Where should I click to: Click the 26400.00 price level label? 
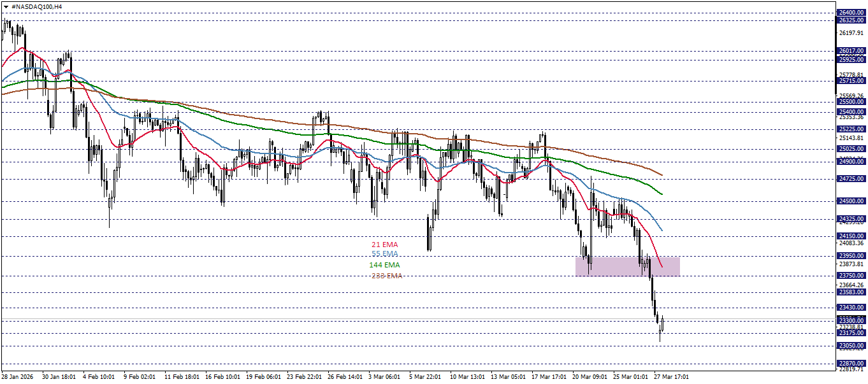click(x=851, y=11)
